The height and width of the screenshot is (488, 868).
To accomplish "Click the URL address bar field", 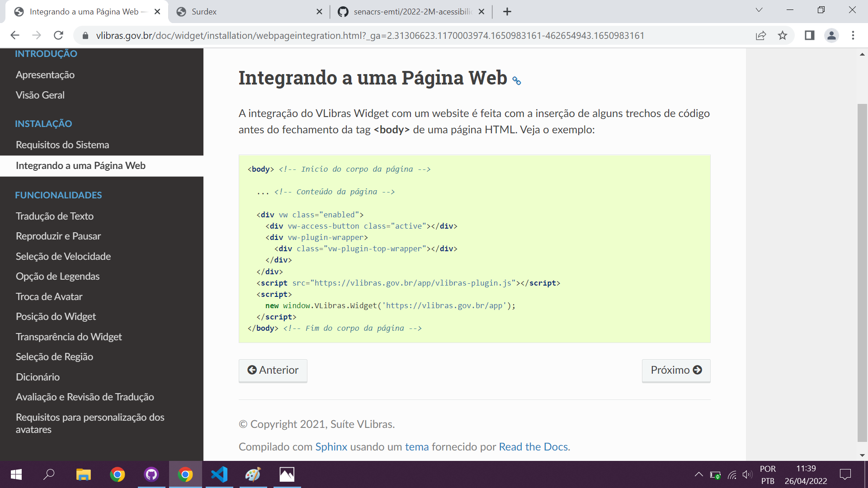I will click(x=370, y=35).
